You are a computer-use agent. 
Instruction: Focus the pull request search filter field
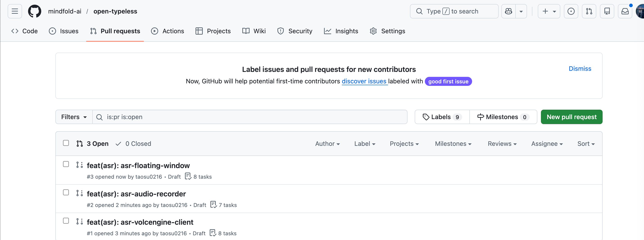(250, 117)
